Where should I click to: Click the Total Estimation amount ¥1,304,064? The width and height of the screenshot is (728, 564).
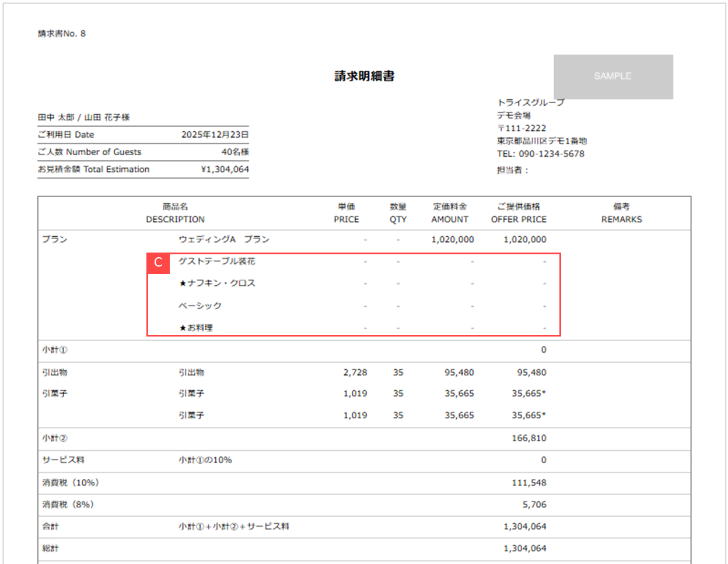pyautogui.click(x=225, y=169)
